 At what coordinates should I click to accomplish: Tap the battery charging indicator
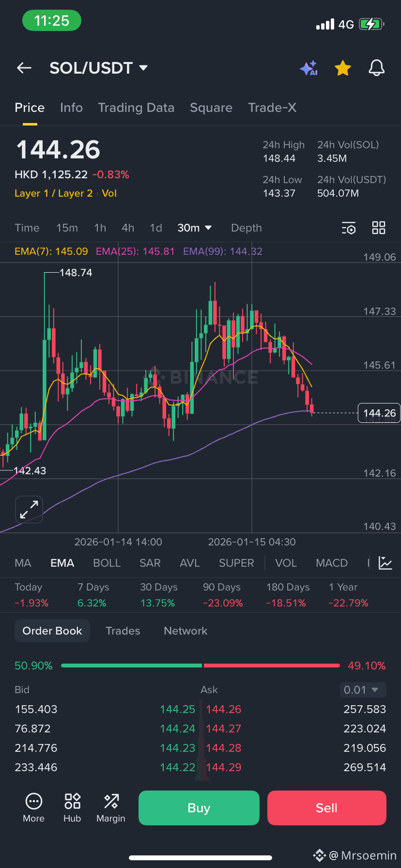point(371,24)
